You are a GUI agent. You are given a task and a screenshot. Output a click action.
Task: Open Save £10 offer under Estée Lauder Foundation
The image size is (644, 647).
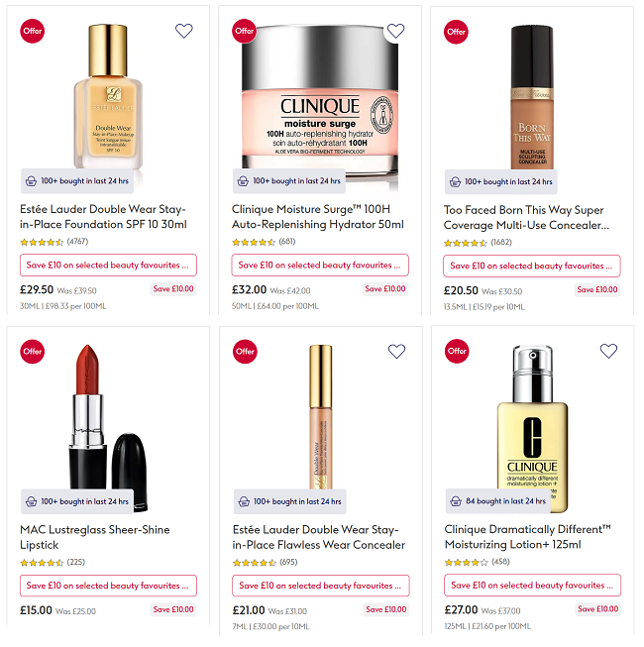[x=108, y=266]
